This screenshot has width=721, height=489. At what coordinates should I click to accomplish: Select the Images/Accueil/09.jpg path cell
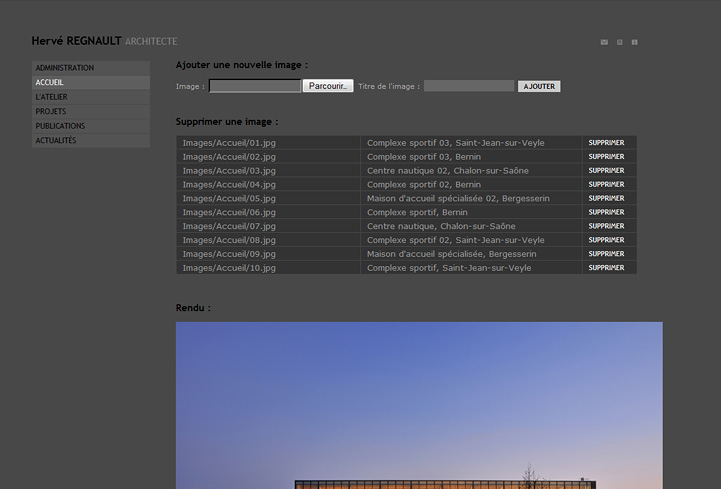268,254
